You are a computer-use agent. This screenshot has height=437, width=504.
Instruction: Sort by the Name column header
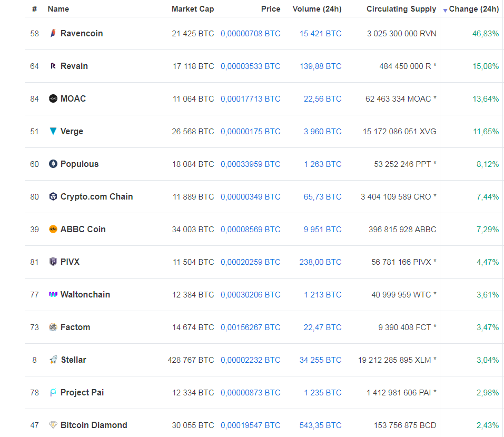pyautogui.click(x=58, y=9)
